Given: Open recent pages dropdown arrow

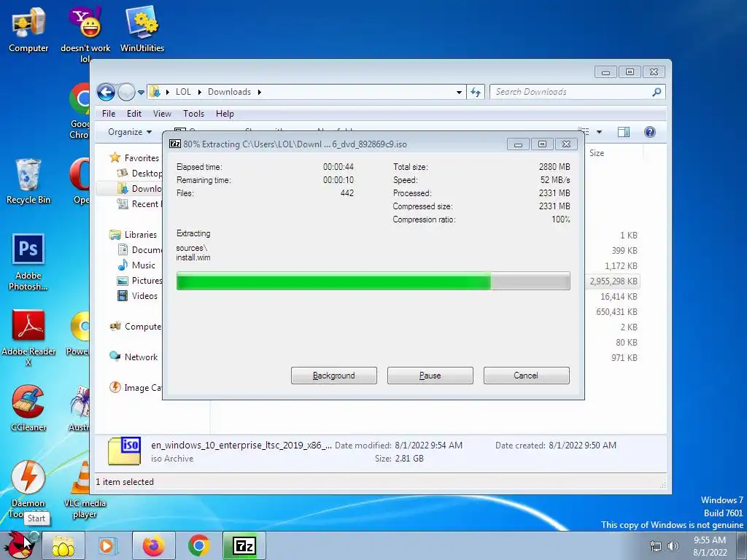Looking at the screenshot, I should [141, 93].
